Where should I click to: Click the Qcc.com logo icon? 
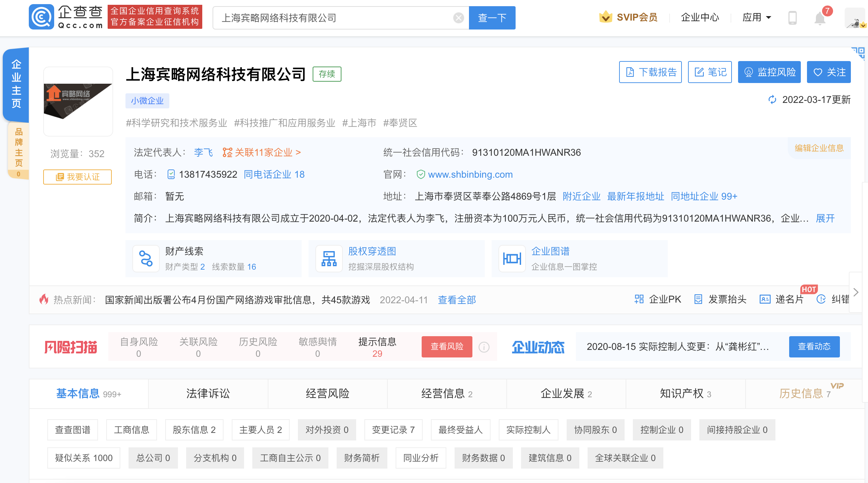click(41, 17)
